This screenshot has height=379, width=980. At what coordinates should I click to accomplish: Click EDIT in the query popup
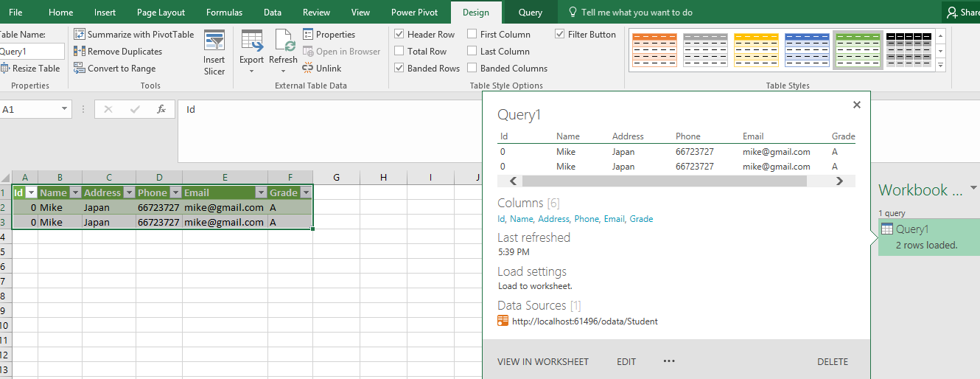pyautogui.click(x=626, y=361)
